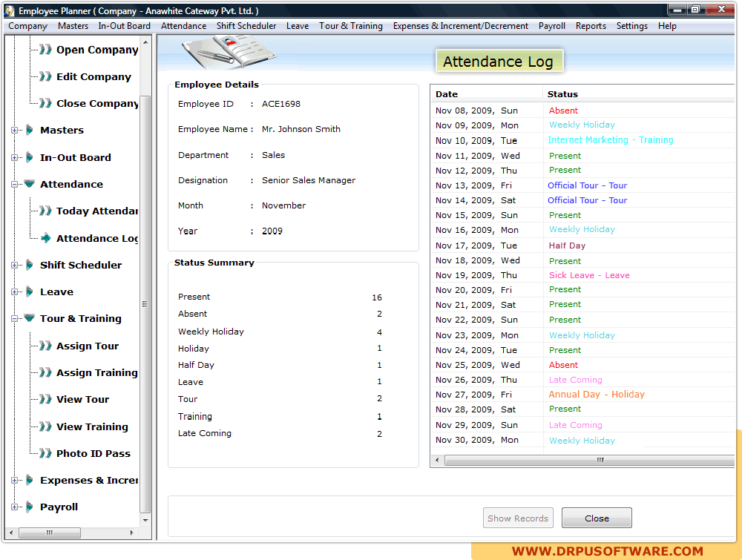742x560 pixels.
Task: Click the Attendance Log arrow icon in sidebar
Action: [46, 238]
